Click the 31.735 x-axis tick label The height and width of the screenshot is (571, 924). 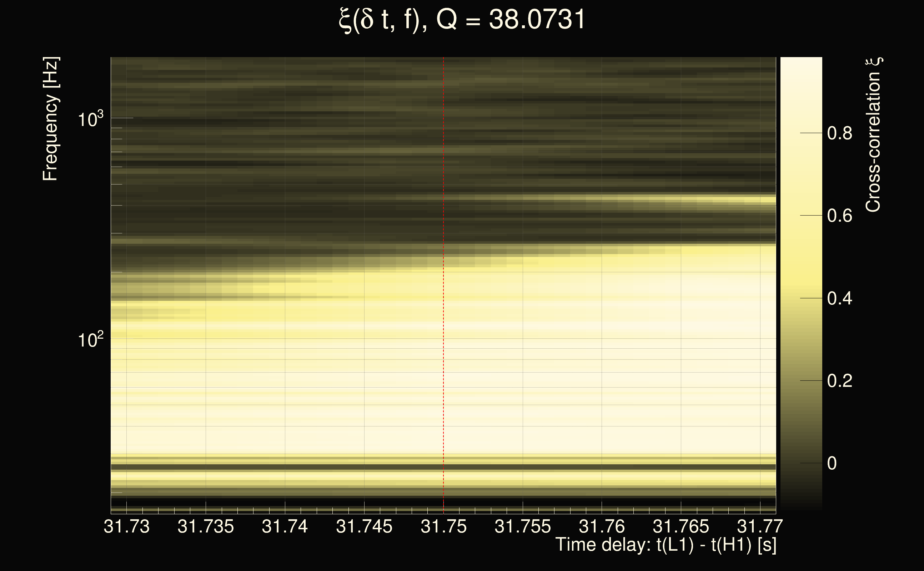coord(206,526)
